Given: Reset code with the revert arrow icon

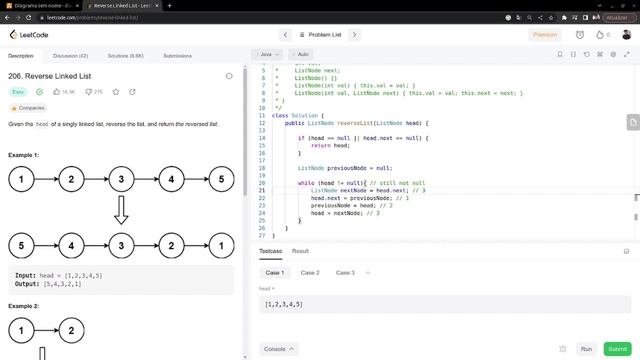Looking at the screenshot, I should click(587, 54).
